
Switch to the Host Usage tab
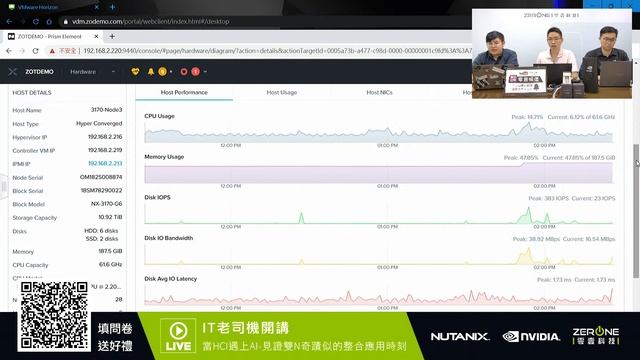tap(282, 93)
